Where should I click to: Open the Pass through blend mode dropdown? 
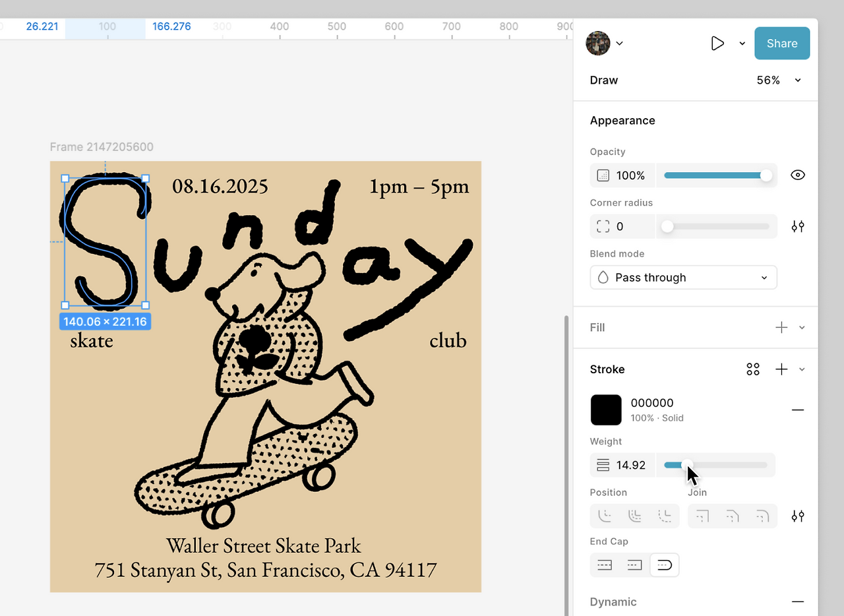tap(683, 278)
